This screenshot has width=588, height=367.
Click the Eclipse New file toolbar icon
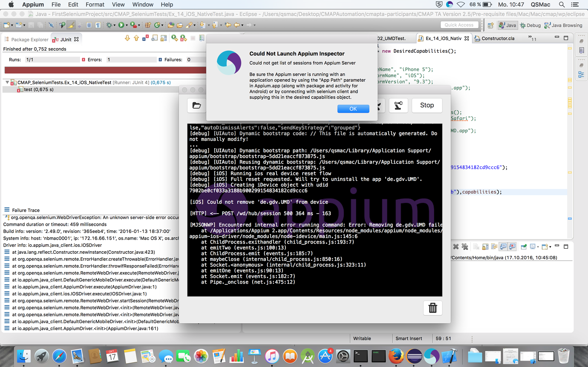coord(6,25)
